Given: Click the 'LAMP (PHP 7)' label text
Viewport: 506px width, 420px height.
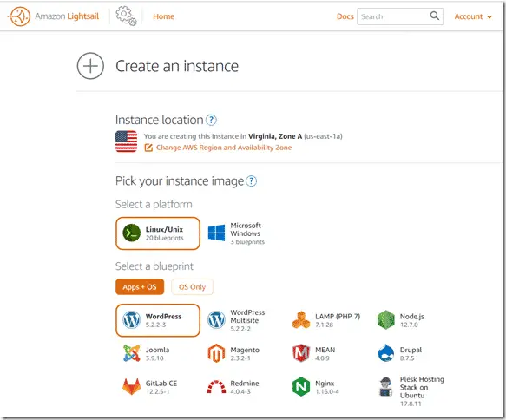Looking at the screenshot, I should 338,317.
